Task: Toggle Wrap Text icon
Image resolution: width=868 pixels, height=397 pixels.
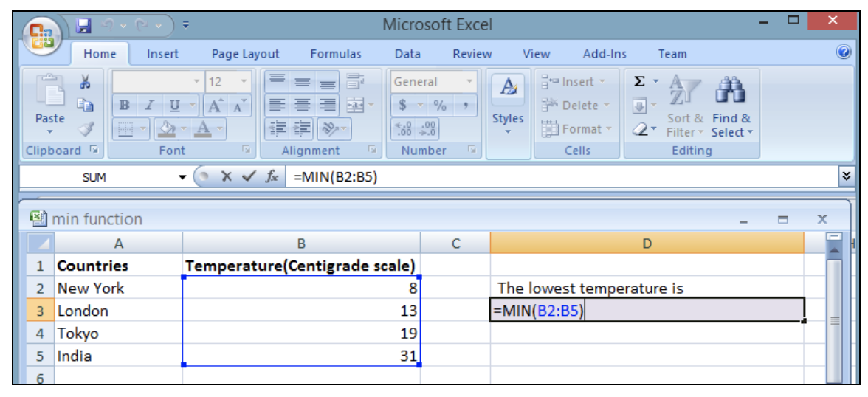Action: [x=354, y=81]
